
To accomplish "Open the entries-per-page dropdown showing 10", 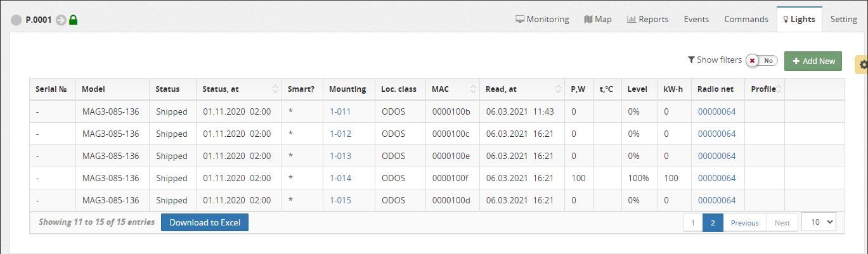I will click(x=819, y=222).
